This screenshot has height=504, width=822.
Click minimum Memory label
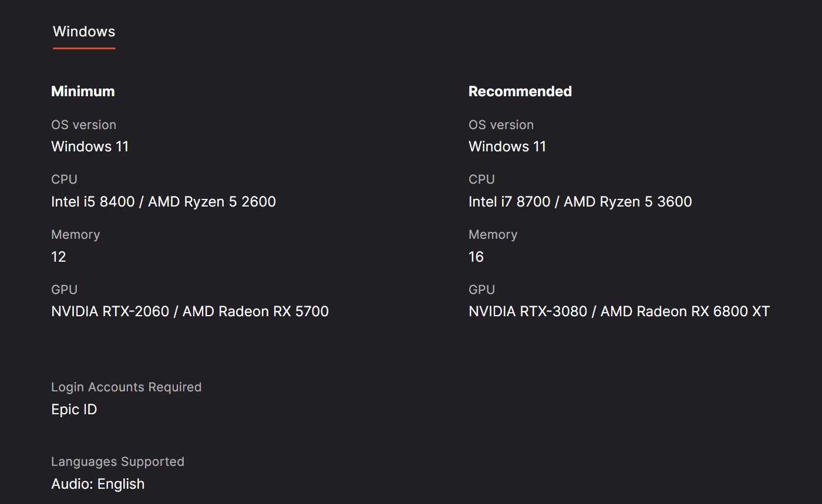click(75, 235)
